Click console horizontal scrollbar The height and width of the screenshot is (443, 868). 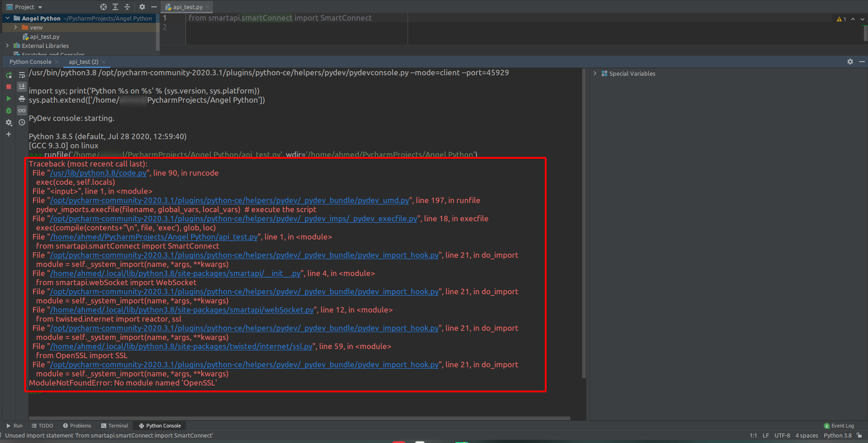pyautogui.click(x=300, y=418)
